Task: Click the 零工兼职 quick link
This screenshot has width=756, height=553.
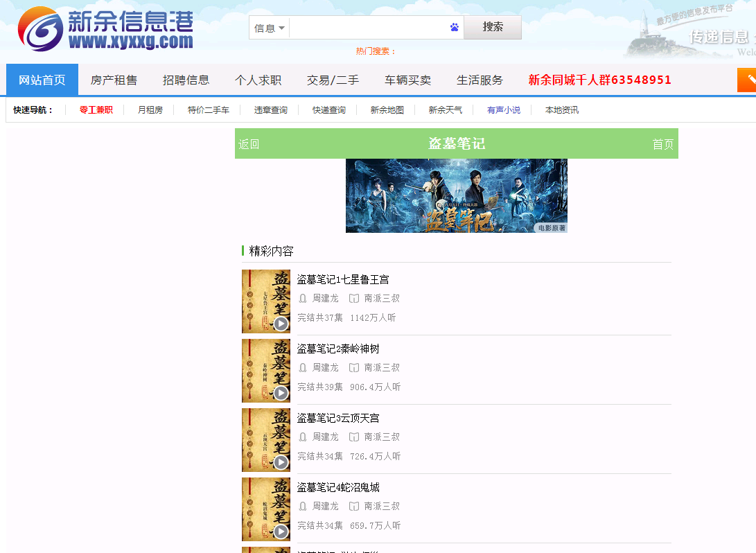Action: tap(96, 110)
